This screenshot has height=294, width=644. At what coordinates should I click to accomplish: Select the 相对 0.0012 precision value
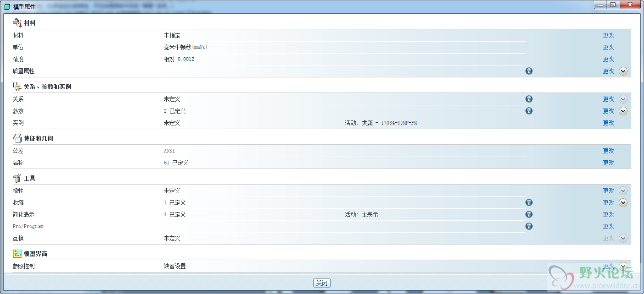click(x=179, y=59)
